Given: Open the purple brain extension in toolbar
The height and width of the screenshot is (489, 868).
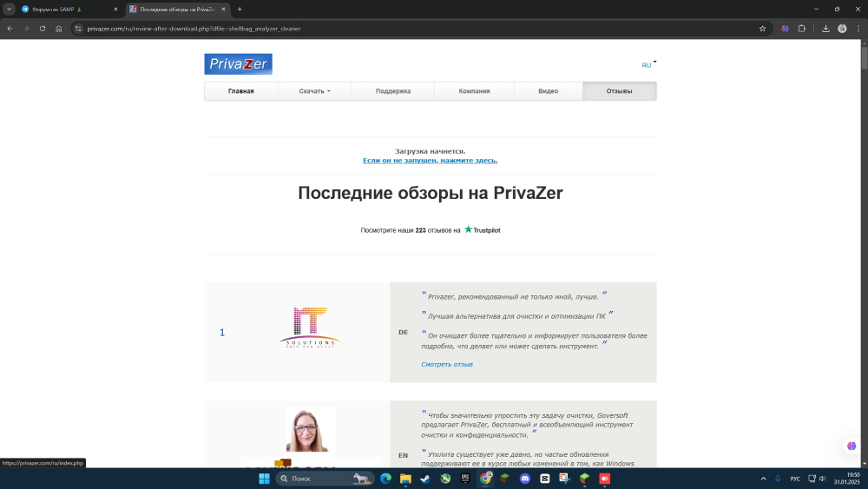Looking at the screenshot, I should click(785, 29).
